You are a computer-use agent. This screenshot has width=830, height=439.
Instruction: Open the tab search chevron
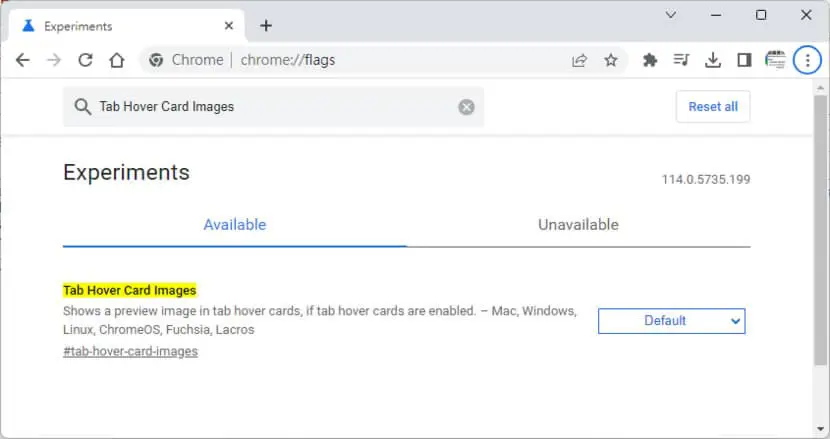point(671,15)
